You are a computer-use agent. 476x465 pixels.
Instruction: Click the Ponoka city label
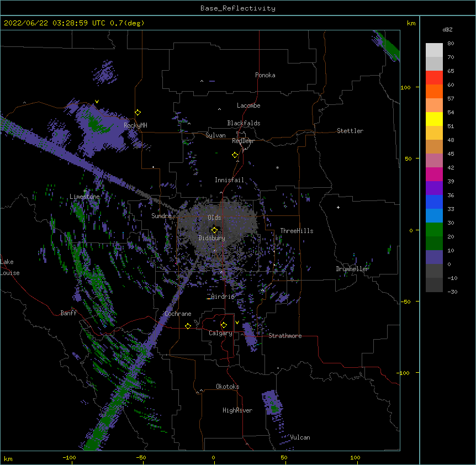pyautogui.click(x=265, y=75)
